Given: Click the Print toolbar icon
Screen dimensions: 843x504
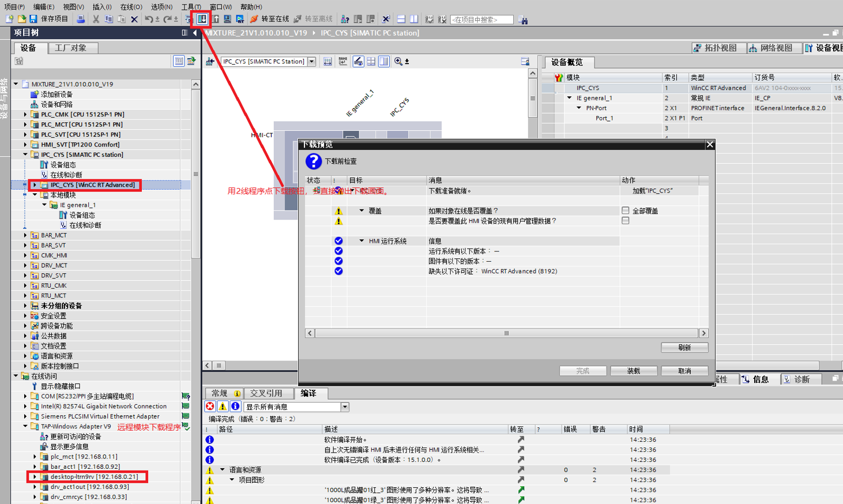Looking at the screenshot, I should tap(81, 19).
